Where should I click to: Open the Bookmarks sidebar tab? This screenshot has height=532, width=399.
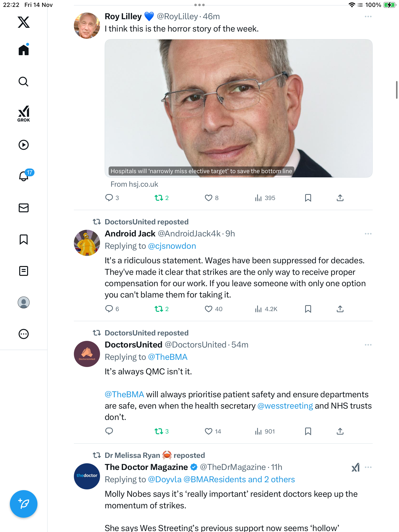(x=24, y=239)
